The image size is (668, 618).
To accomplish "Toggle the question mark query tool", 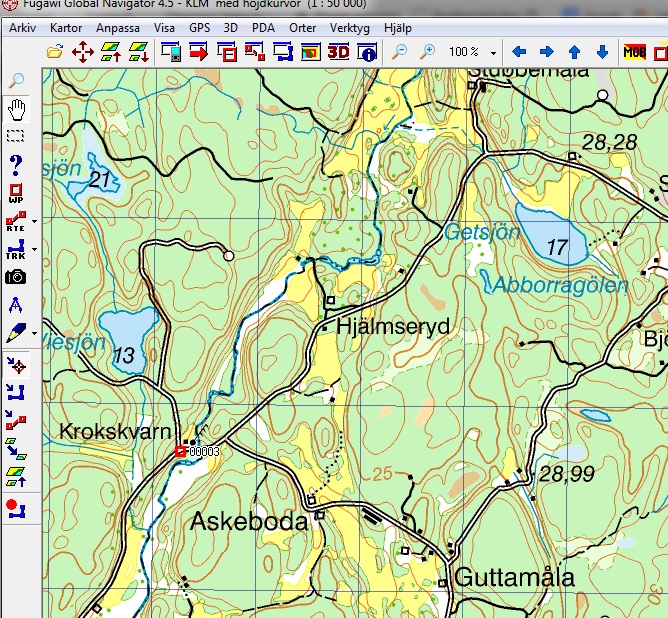I will pos(16,165).
